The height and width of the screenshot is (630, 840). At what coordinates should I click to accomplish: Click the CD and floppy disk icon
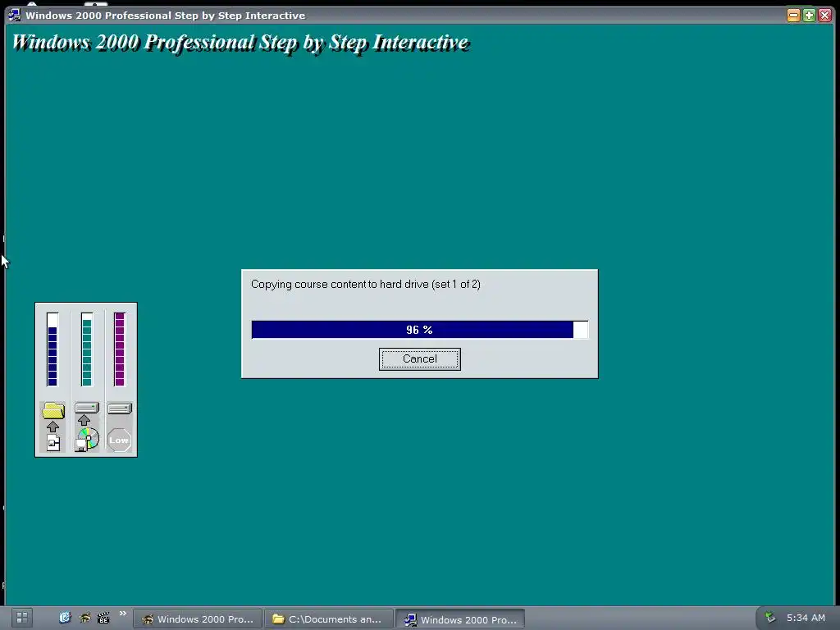tap(87, 440)
